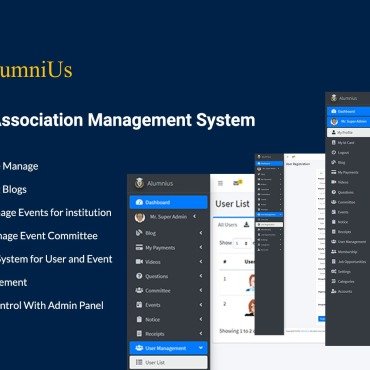This screenshot has width=370, height=370.
Task: Collapse the User Management down-chevron
Action: [x=201, y=348]
